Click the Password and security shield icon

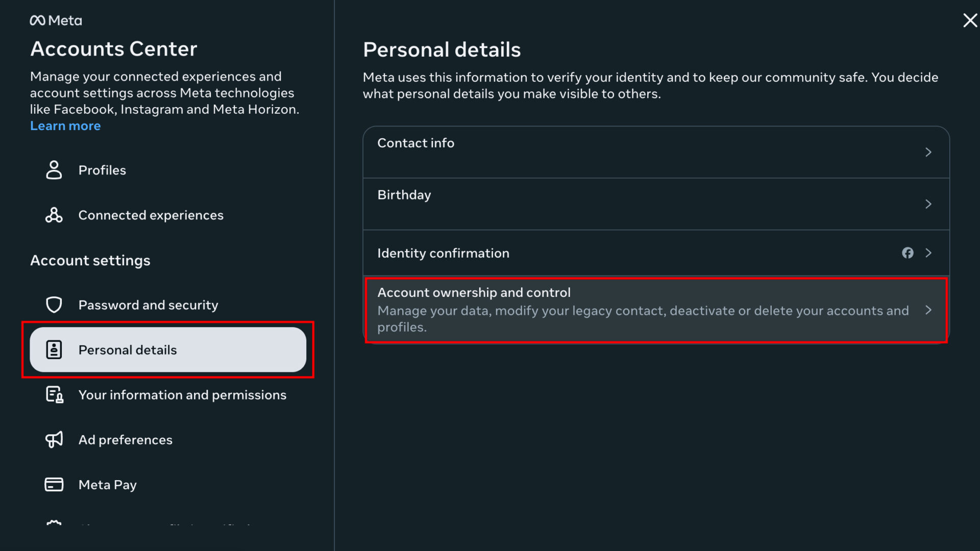tap(54, 305)
